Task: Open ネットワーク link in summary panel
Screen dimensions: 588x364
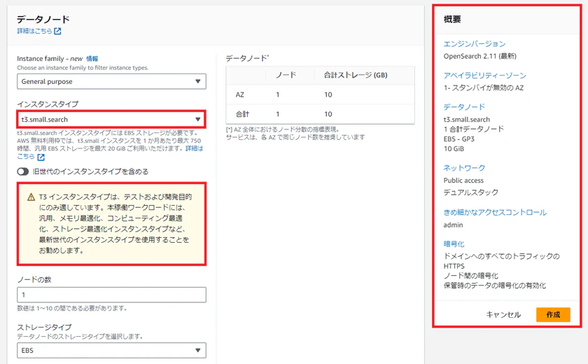Action: click(464, 167)
